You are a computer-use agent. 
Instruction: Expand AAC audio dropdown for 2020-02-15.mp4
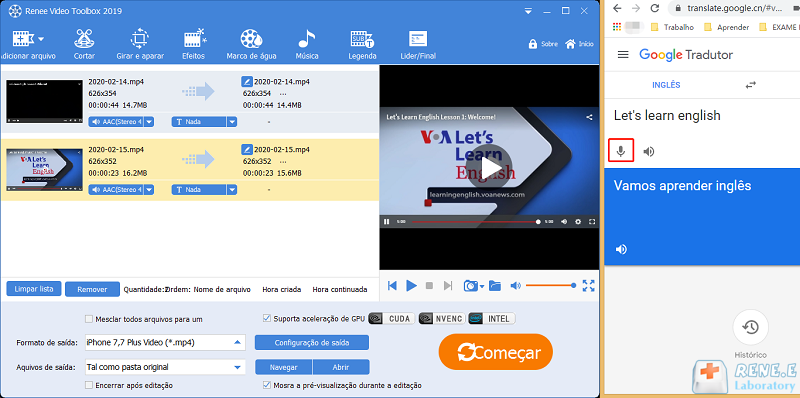[148, 189]
